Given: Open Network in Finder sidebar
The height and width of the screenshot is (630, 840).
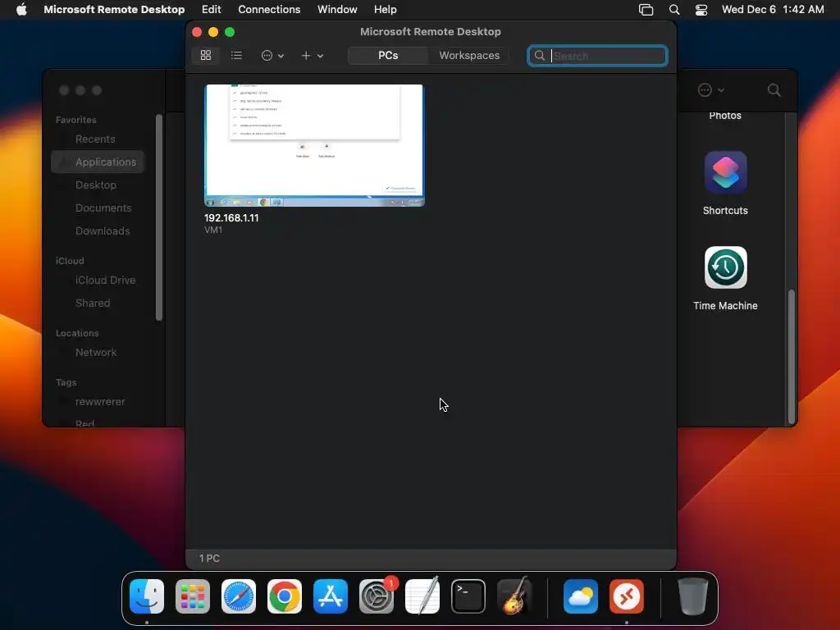Looking at the screenshot, I should (98, 353).
